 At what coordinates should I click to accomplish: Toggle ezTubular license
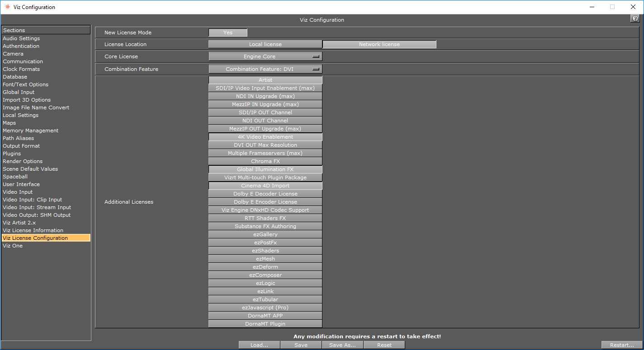265,299
